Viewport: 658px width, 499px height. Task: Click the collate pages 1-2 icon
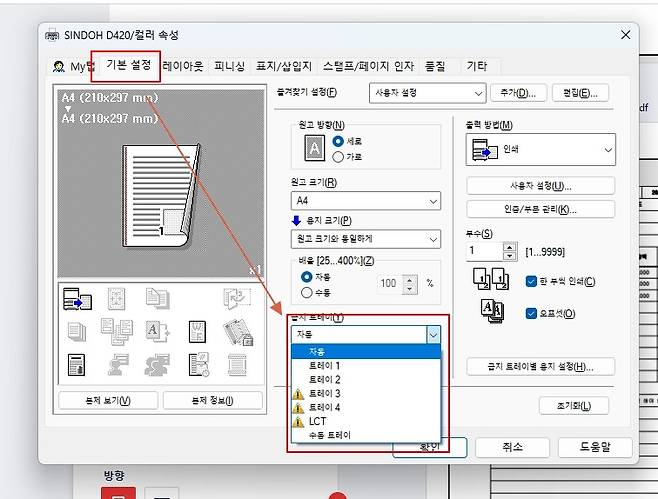coord(491,279)
